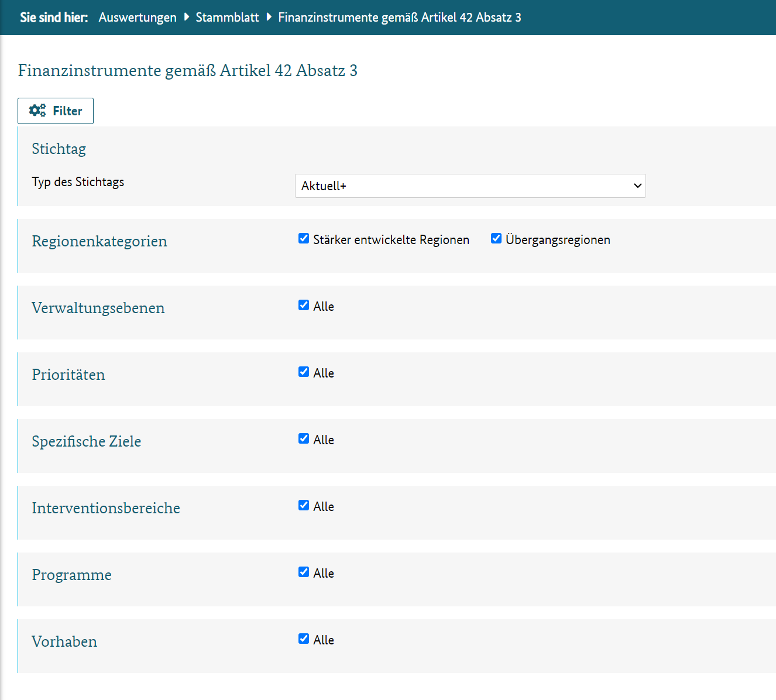Click the page heading Finanzinstrumente gemäß Artikel 42

188,70
